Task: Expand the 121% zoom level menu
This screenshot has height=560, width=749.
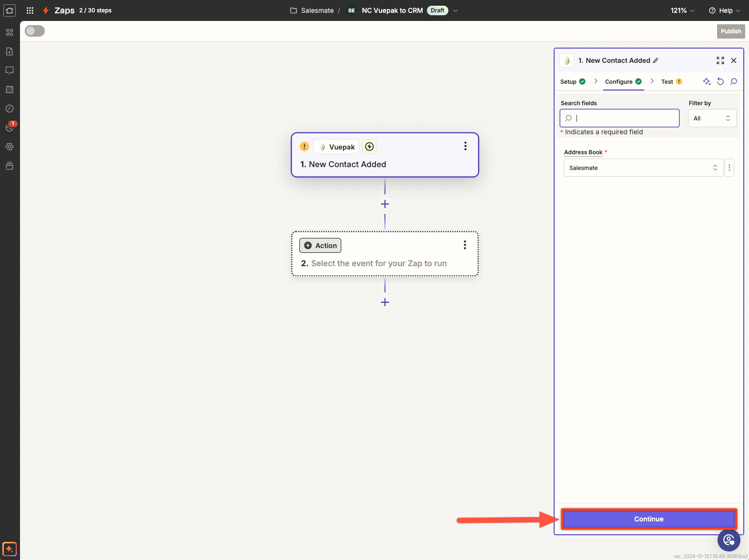Action: pyautogui.click(x=682, y=10)
